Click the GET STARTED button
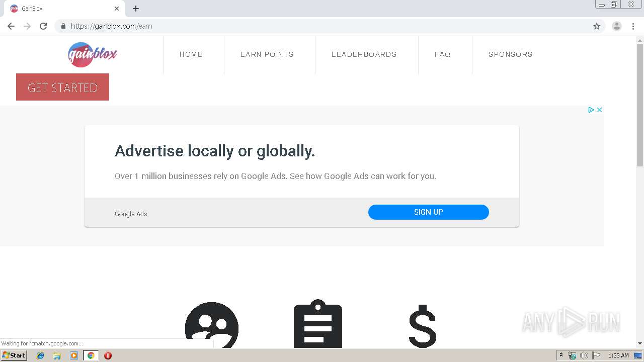Viewport: 644px width, 362px height. click(x=62, y=87)
